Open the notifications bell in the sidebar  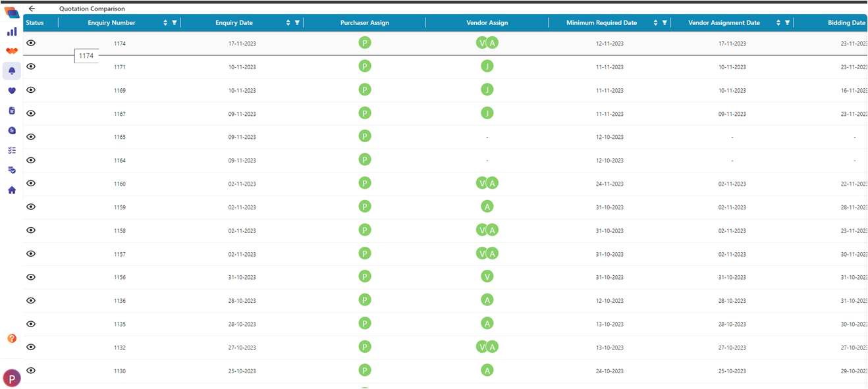(12, 71)
